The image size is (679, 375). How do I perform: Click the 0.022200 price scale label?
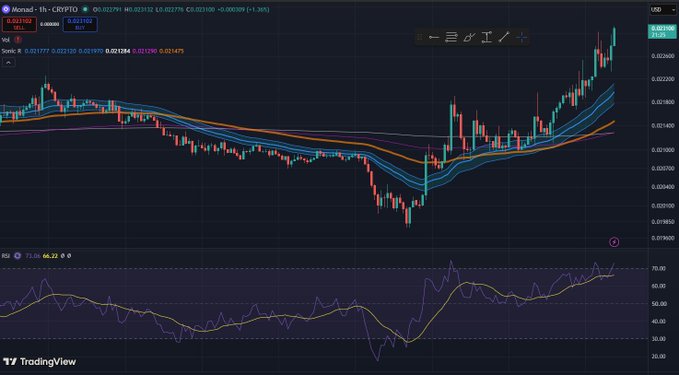(x=663, y=79)
